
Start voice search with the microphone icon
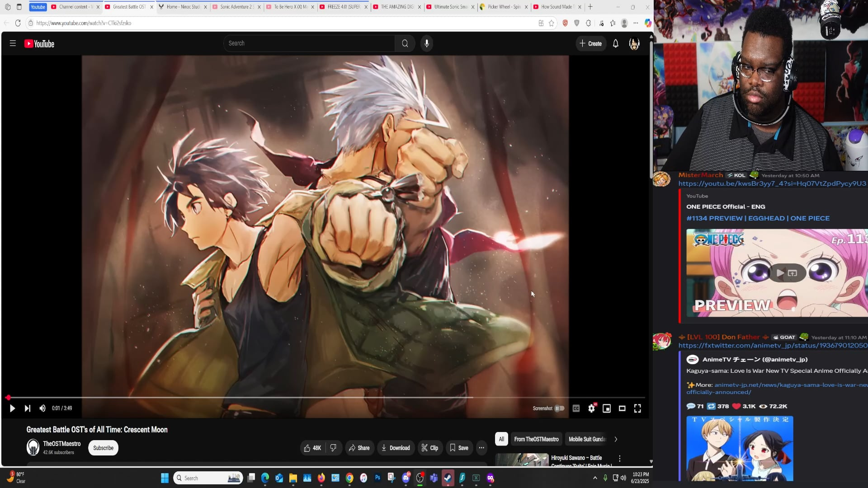[426, 43]
